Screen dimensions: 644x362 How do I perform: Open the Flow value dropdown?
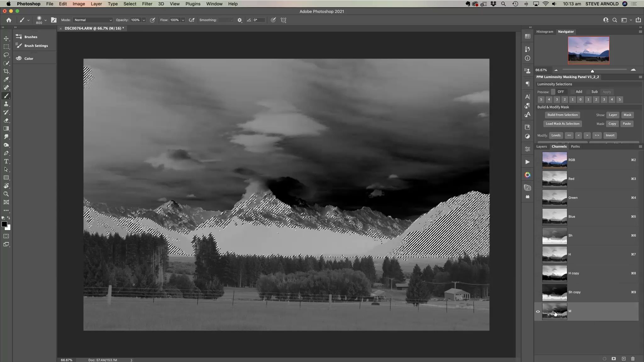[183, 20]
